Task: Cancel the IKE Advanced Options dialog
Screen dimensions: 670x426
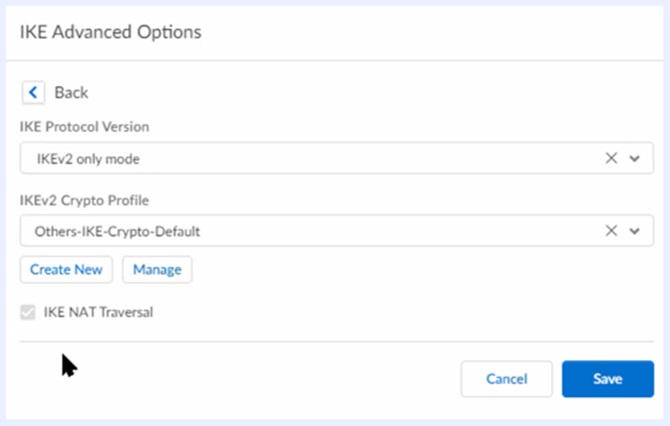Action: tap(506, 379)
